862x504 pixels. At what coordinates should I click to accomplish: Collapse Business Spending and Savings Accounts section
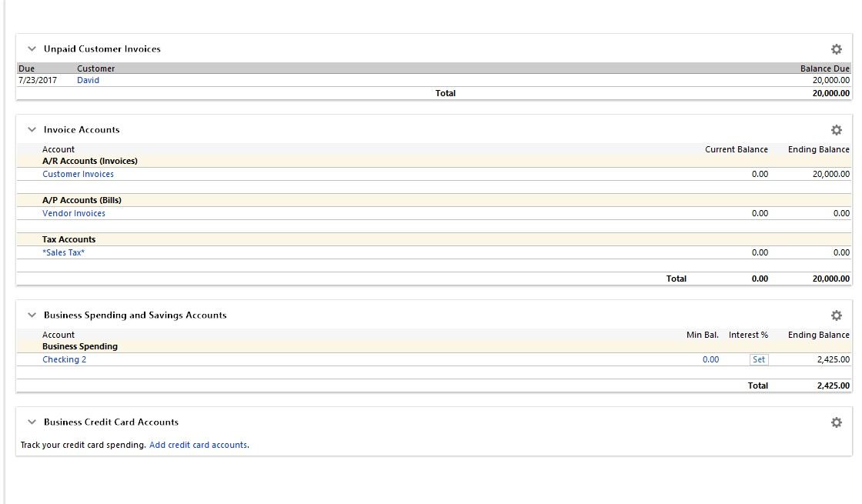tap(32, 315)
